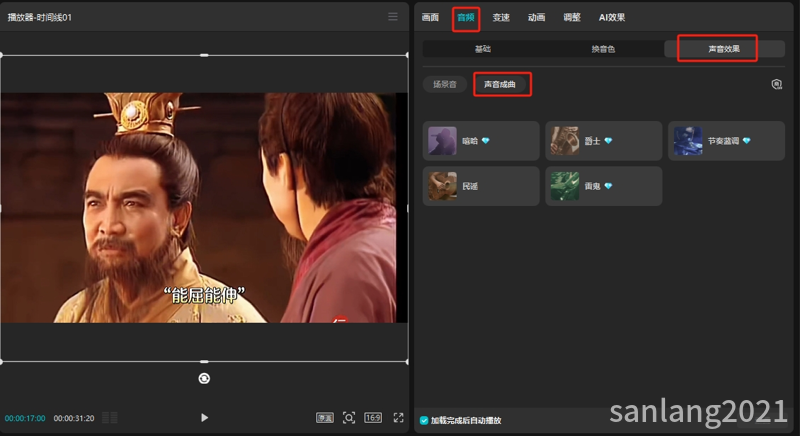Switch to the 音频 tab

coord(465,17)
